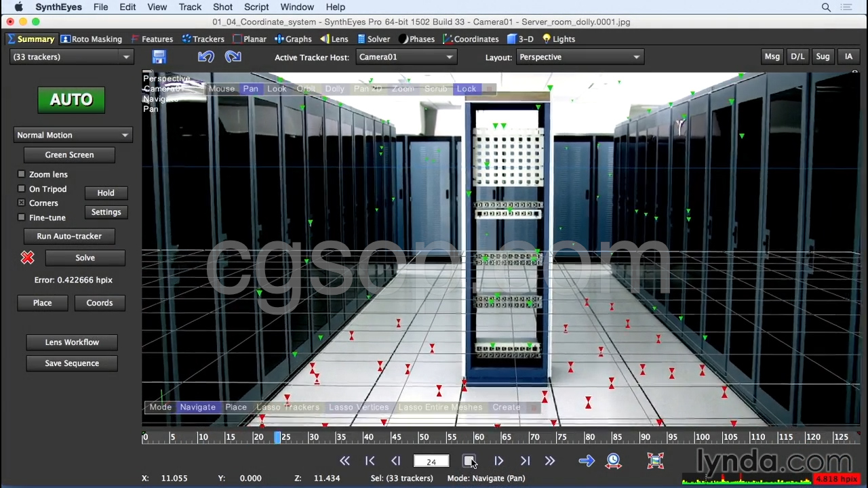Uncheck the Corners checkbox
The image size is (868, 488).
22,203
